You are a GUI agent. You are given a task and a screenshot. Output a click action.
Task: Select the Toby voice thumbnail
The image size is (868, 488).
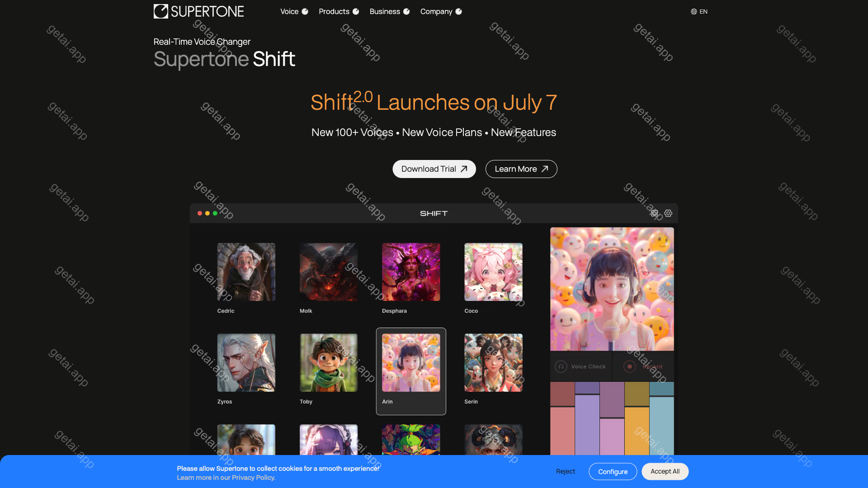(x=328, y=363)
